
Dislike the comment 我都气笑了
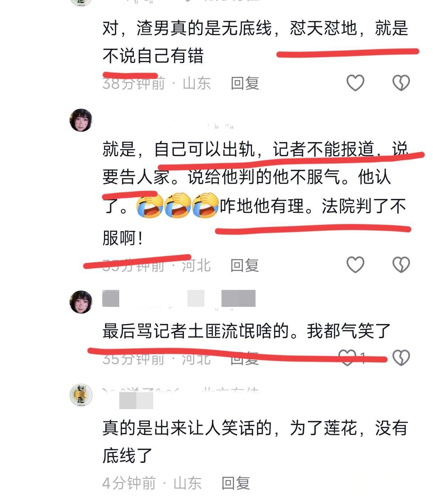(x=401, y=357)
